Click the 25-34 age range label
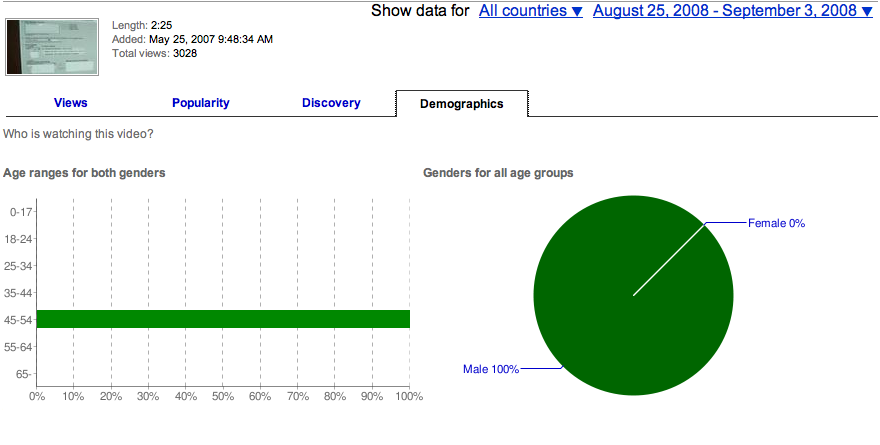Image resolution: width=880 pixels, height=445 pixels. click(x=20, y=266)
